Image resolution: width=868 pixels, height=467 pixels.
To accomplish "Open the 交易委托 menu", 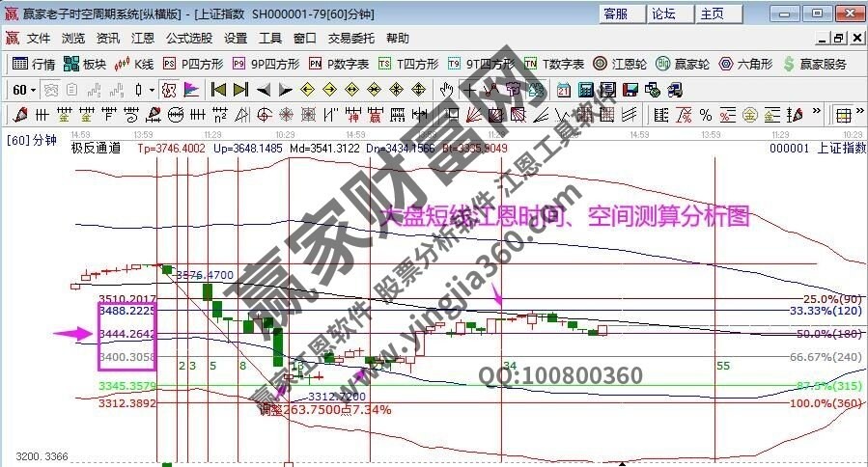I will pyautogui.click(x=351, y=39).
